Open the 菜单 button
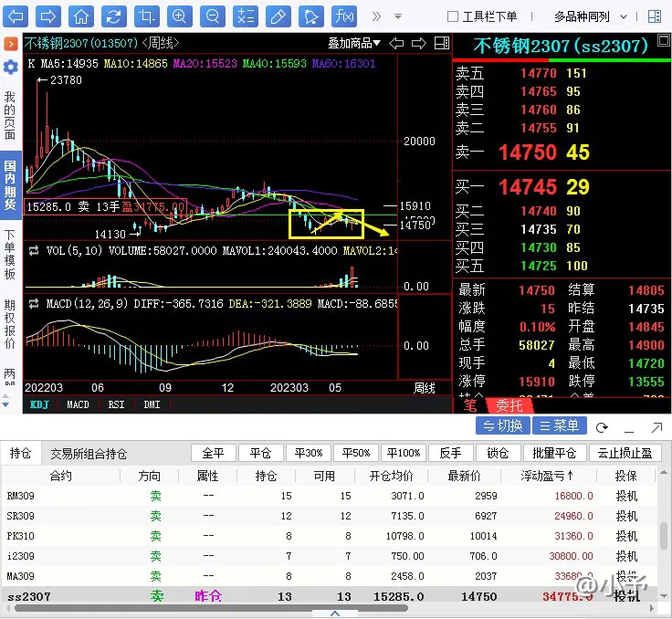Viewport: 672px width, 619px height. click(x=560, y=425)
